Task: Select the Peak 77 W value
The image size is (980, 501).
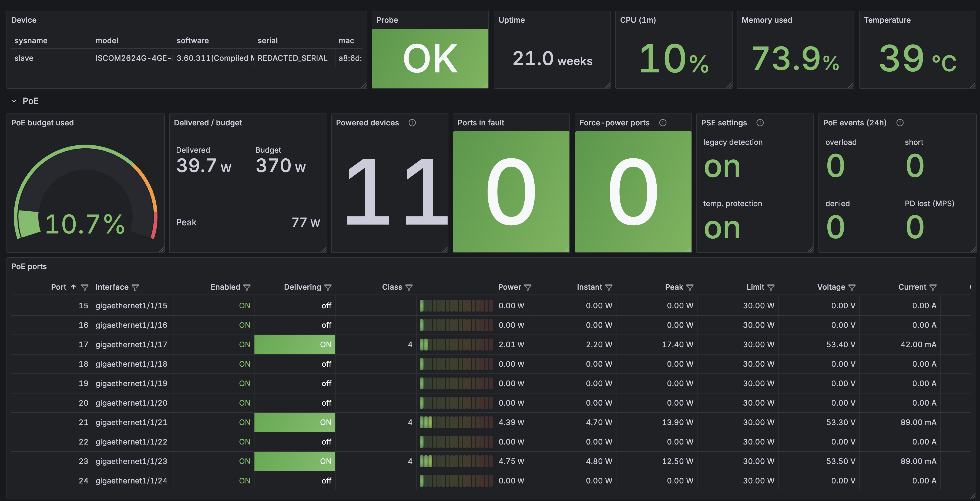Action: click(x=306, y=222)
